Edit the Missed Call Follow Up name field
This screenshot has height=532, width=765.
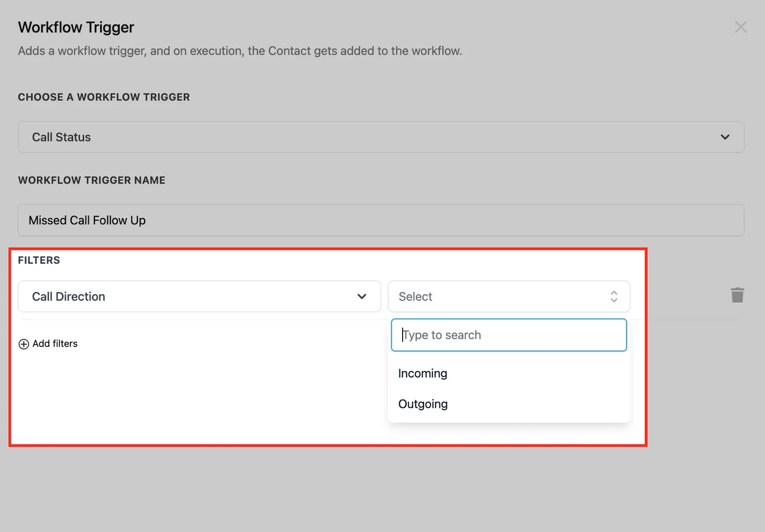pyautogui.click(x=381, y=220)
